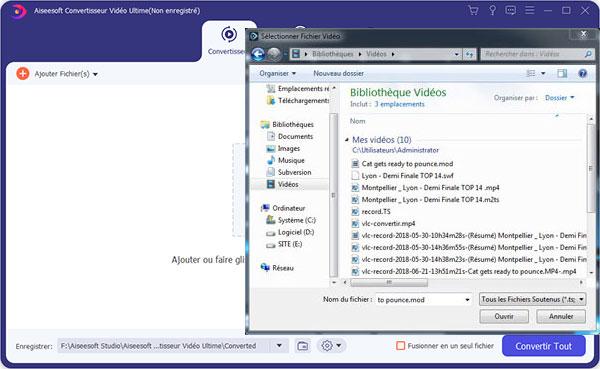The height and width of the screenshot is (369, 600).
Task: Select file Lyon - Demi Finale TOP 14.swf
Action: click(403, 176)
